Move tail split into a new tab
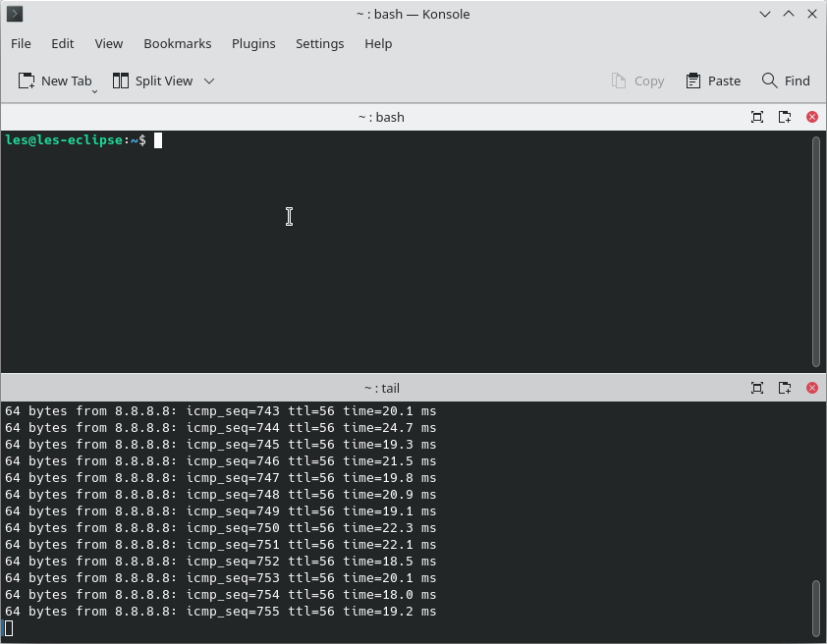The width and height of the screenshot is (827, 644). [785, 388]
